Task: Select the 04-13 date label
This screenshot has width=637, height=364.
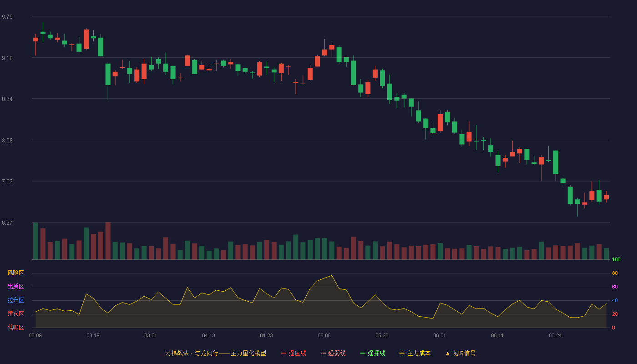Action: 208,335
